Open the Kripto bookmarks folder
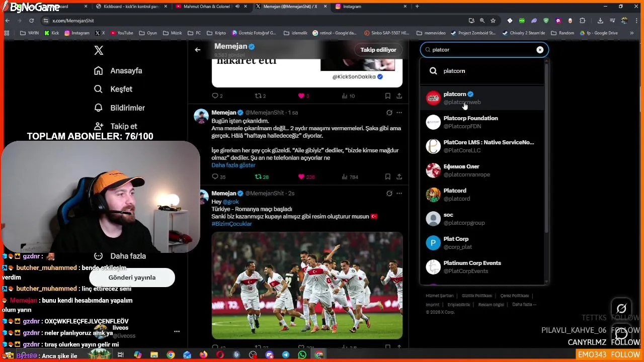Viewport: 644px width, 362px height. pyautogui.click(x=216, y=33)
